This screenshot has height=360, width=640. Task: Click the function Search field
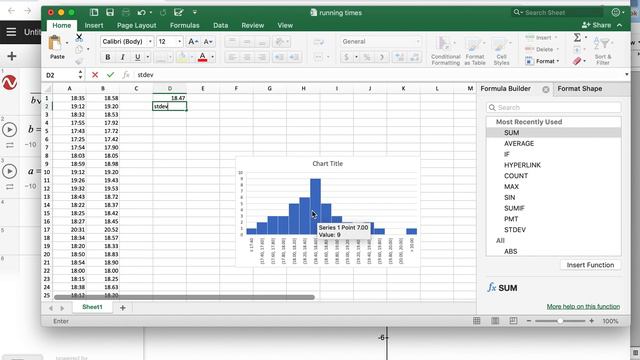(x=553, y=107)
